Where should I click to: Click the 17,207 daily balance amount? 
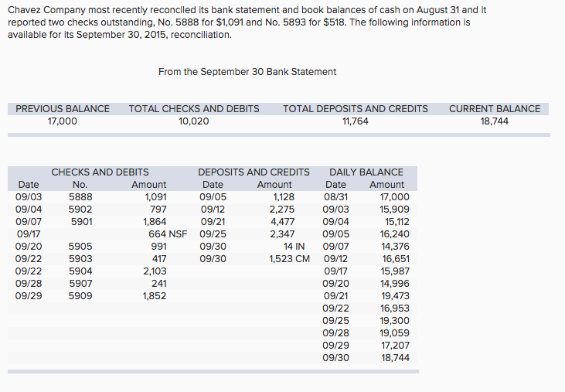(394, 346)
